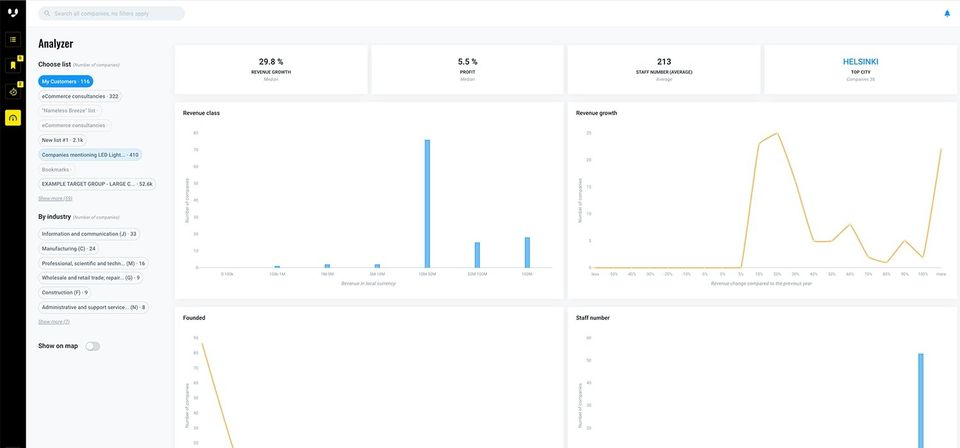Open the target radar sidebar icon
Viewport: 960px width, 448px height.
point(13,92)
